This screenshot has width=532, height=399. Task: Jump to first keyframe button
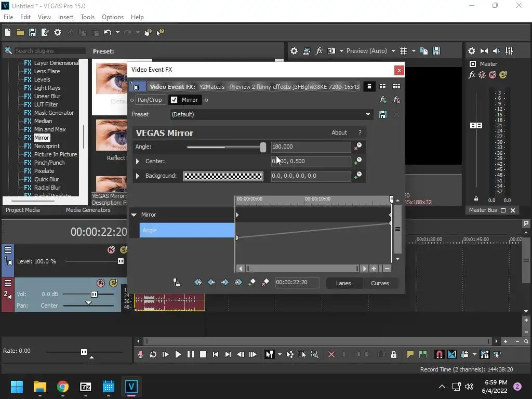coord(198,282)
